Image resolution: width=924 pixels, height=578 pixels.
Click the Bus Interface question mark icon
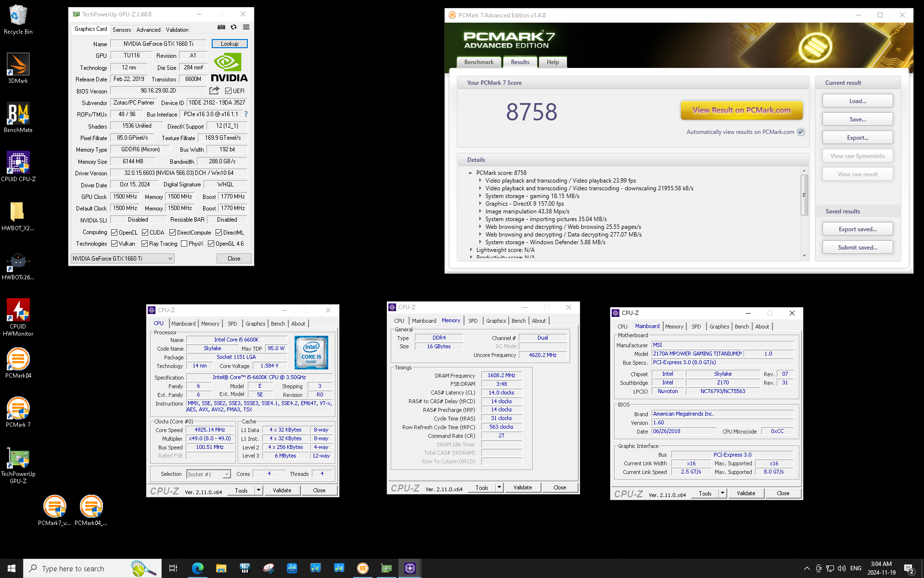tap(246, 114)
